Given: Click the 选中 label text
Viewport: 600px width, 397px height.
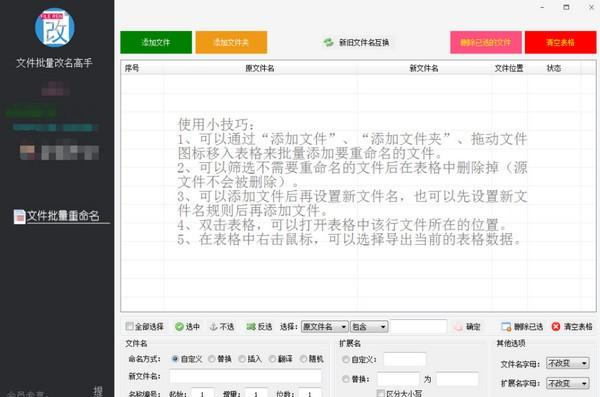Looking at the screenshot, I should click(193, 327).
